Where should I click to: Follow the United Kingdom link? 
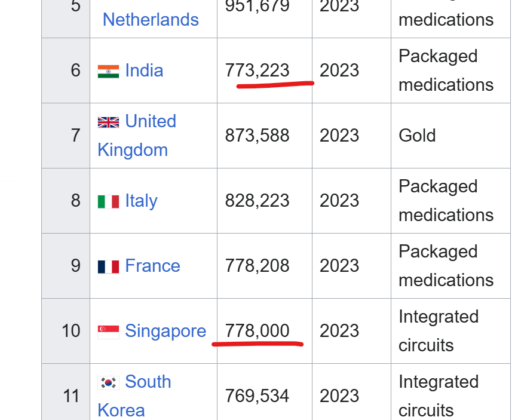pyautogui.click(x=150, y=121)
